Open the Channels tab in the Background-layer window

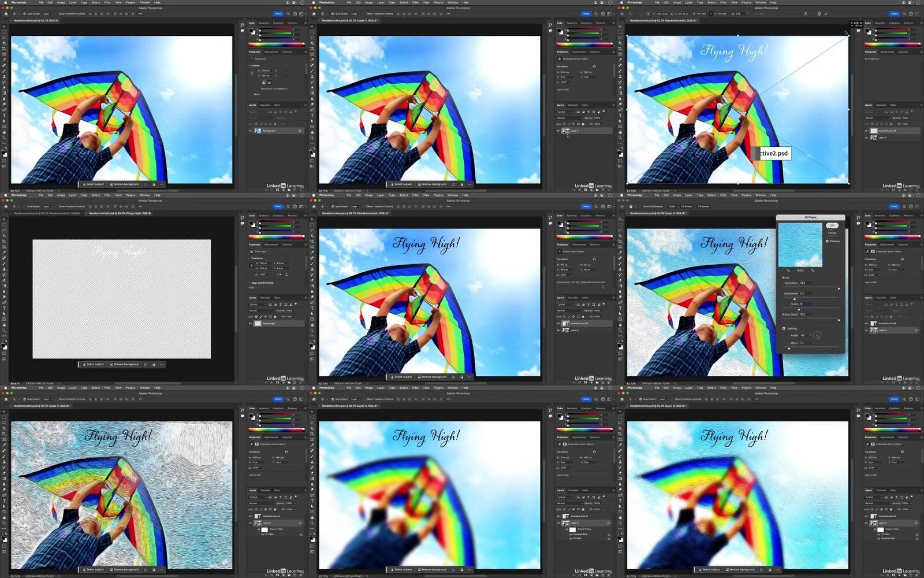click(x=265, y=105)
